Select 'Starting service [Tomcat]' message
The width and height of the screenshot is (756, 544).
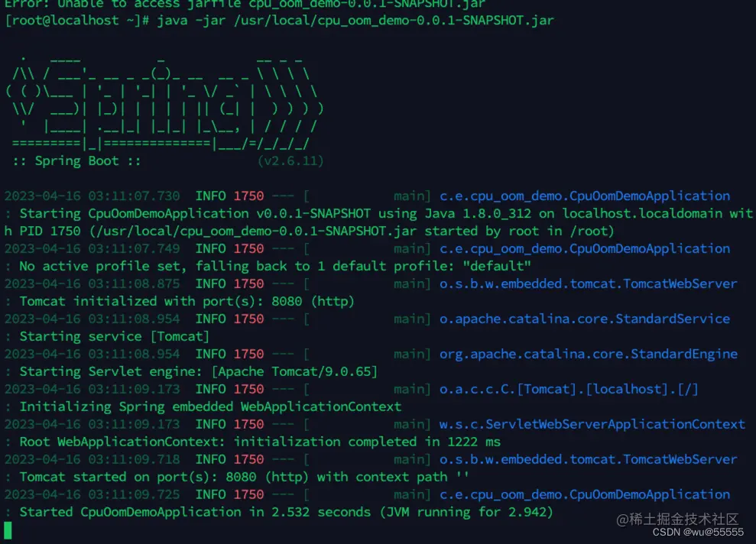coord(114,336)
